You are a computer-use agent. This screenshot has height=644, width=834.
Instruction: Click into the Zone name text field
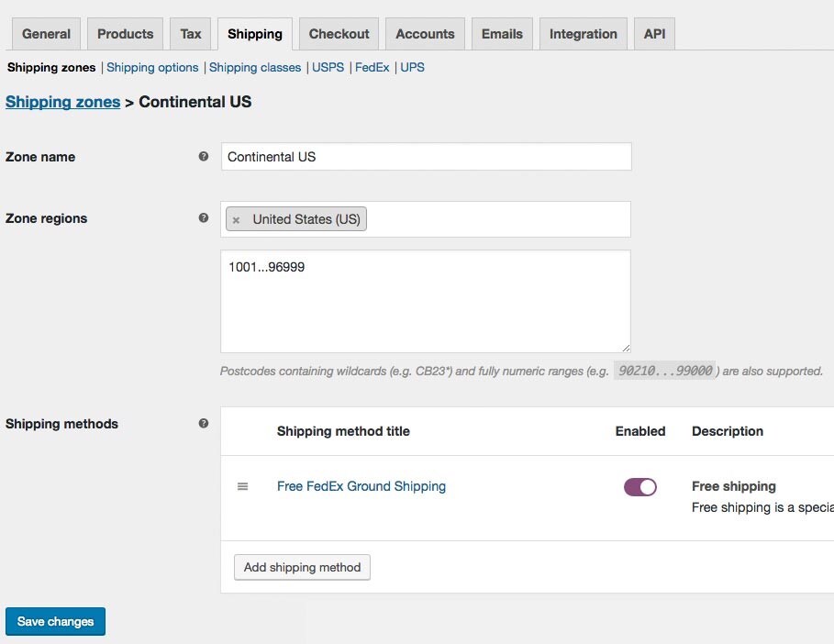tap(426, 157)
